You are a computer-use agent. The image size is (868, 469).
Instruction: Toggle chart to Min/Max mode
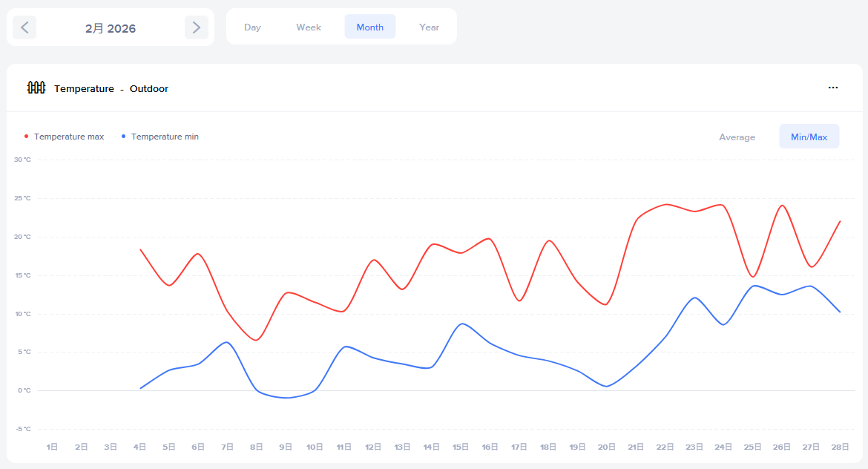coord(809,137)
